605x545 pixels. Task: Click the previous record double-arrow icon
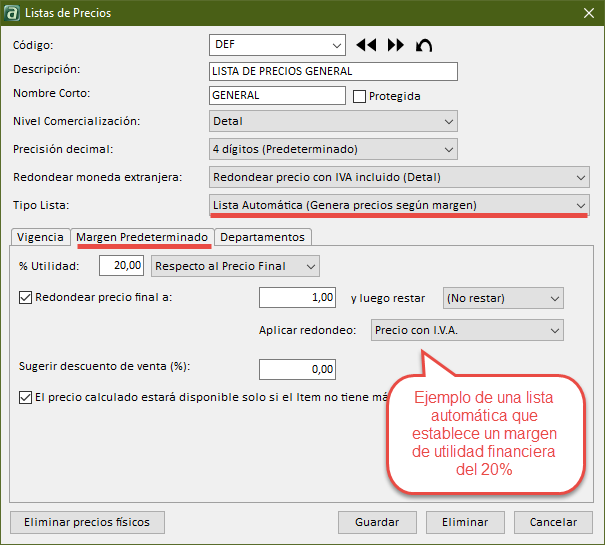(366, 45)
